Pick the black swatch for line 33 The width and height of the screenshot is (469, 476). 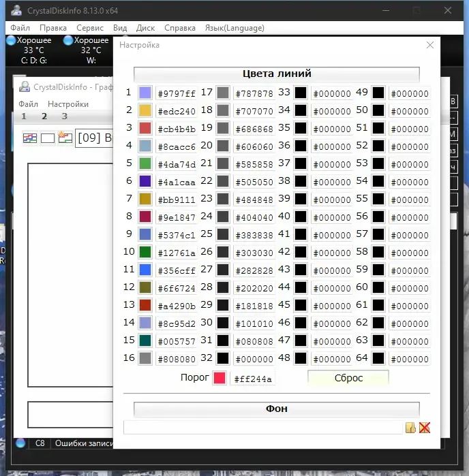click(x=301, y=93)
